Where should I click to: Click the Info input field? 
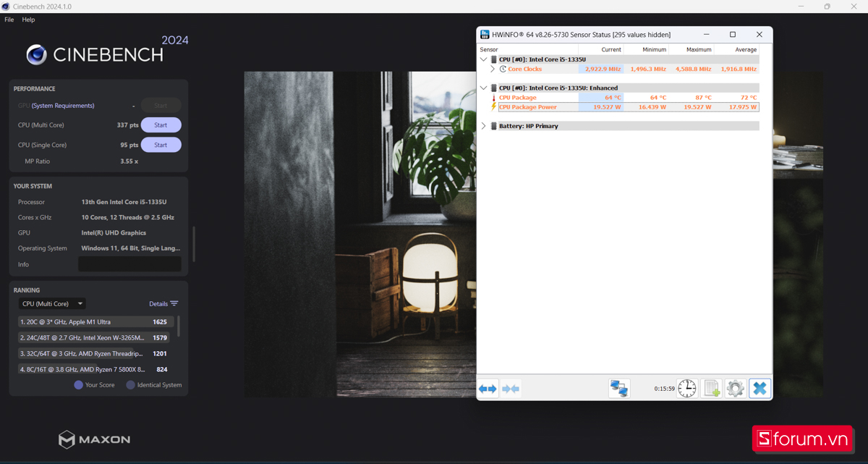point(129,264)
